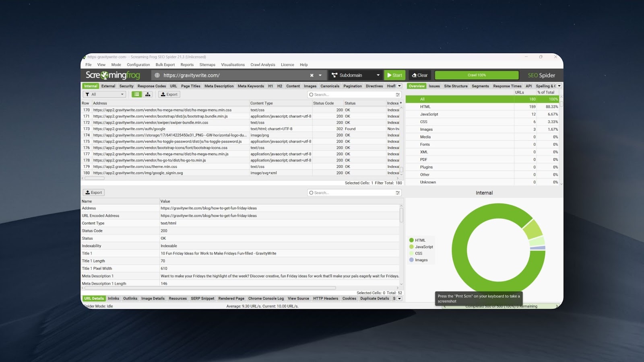Expand more bottom tabs arrow
Image resolution: width=644 pixels, height=362 pixels.
(399, 298)
